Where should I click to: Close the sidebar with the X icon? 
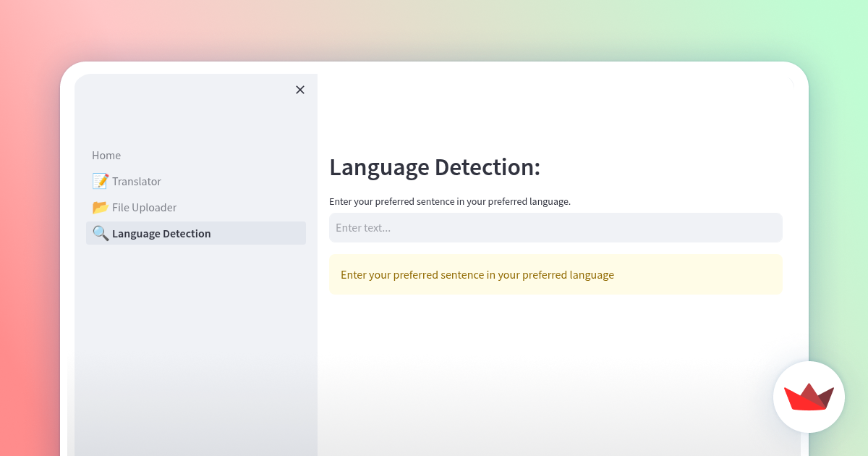[300, 90]
